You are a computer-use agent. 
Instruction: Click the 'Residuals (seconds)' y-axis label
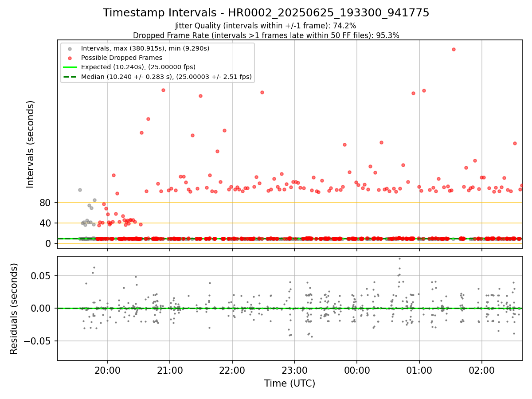[x=14, y=309]
